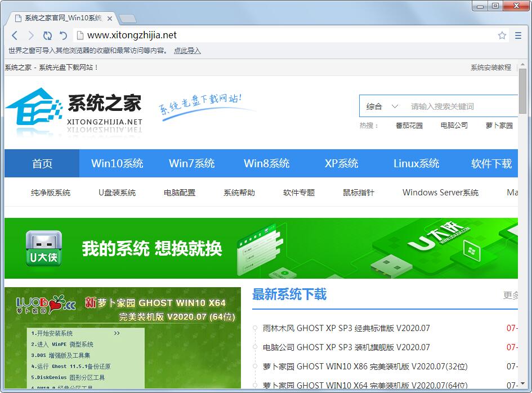Click the 最新系统下载 heading
This screenshot has height=393, width=532.
point(289,294)
